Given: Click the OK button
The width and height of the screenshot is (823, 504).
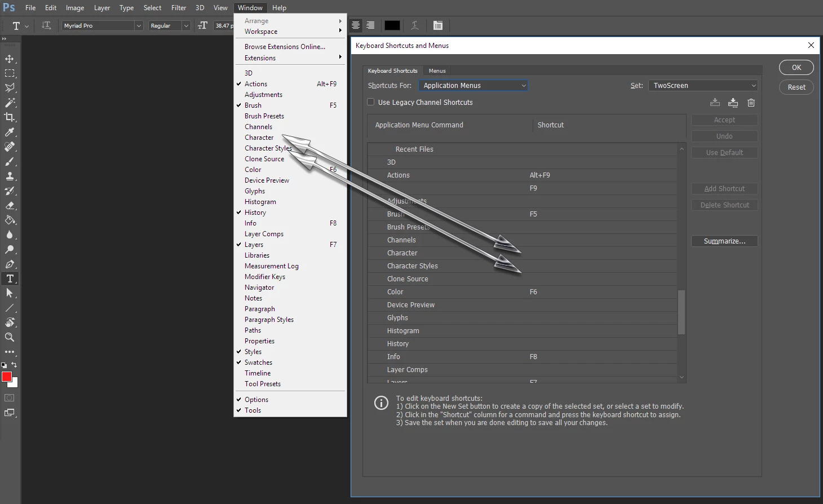Looking at the screenshot, I should 797,68.
